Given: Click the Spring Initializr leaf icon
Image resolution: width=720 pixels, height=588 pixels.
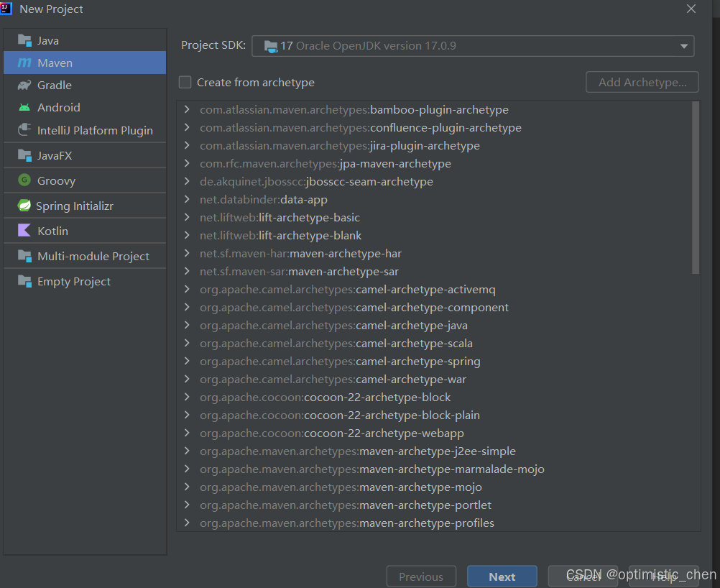Looking at the screenshot, I should [x=24, y=206].
